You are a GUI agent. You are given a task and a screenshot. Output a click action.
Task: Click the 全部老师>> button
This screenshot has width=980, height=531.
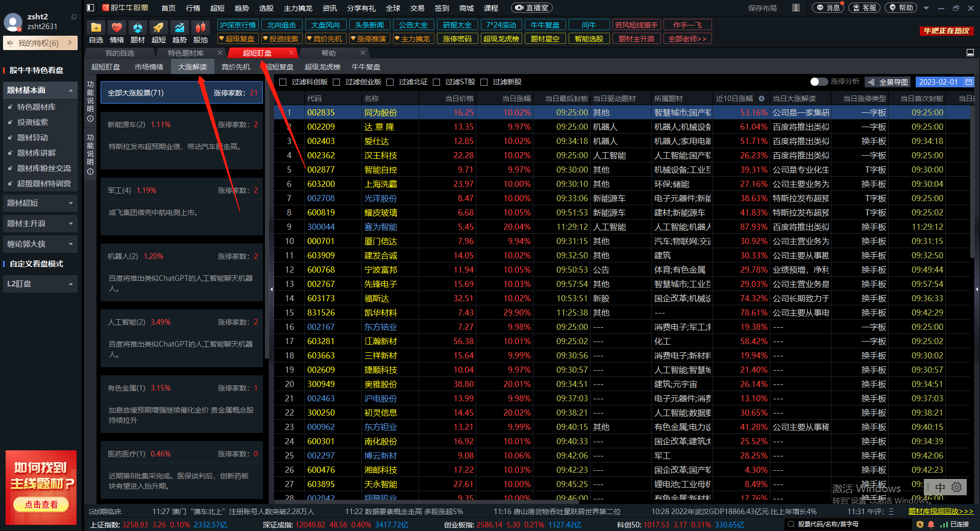point(688,38)
